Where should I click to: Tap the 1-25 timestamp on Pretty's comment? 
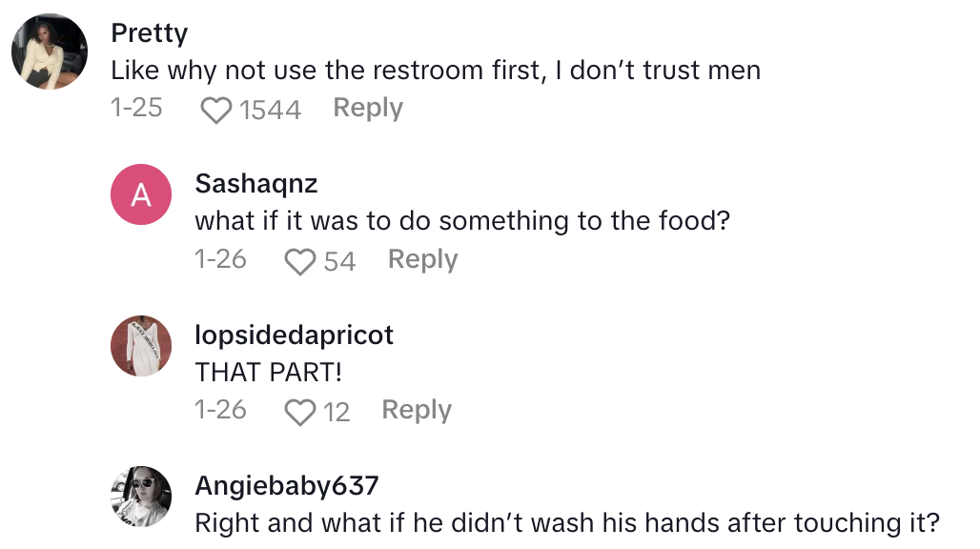click(x=137, y=108)
